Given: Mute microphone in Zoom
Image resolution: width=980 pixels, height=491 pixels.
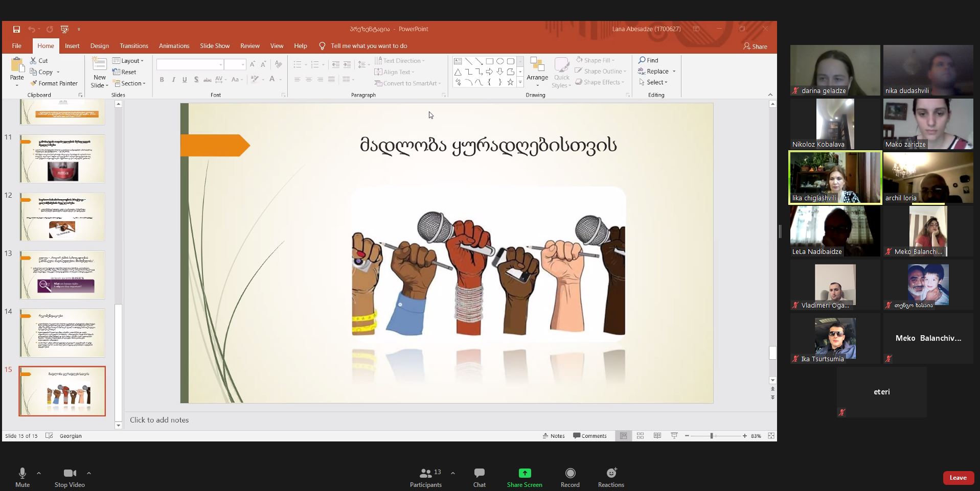Looking at the screenshot, I should click(x=22, y=478).
